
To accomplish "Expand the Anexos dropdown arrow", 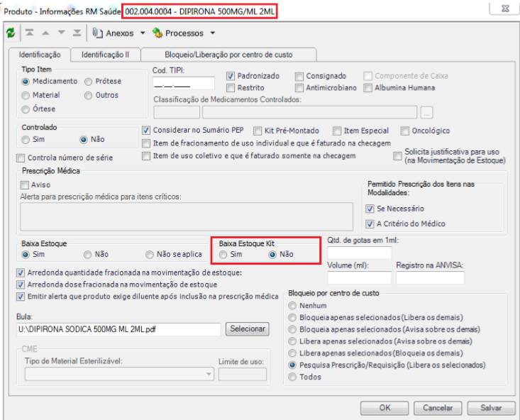I will [x=143, y=33].
